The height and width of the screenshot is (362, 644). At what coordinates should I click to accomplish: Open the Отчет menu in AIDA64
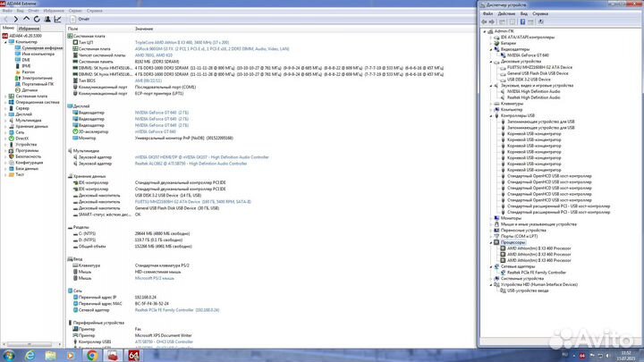click(x=34, y=11)
